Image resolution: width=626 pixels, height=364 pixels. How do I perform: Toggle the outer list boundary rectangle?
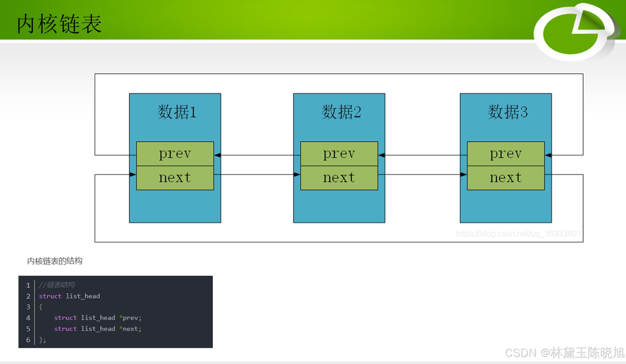click(339, 75)
